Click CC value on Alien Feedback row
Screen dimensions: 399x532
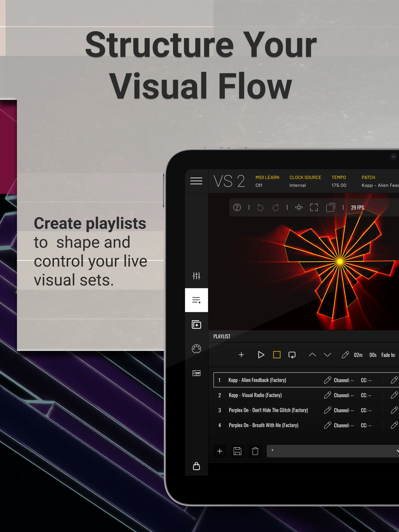[366, 380]
